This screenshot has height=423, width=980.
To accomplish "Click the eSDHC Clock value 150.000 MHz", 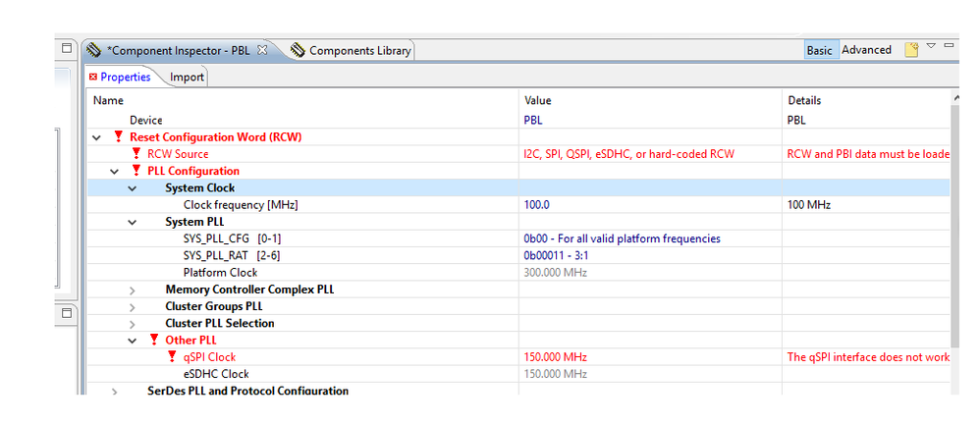I will pyautogui.click(x=555, y=374).
